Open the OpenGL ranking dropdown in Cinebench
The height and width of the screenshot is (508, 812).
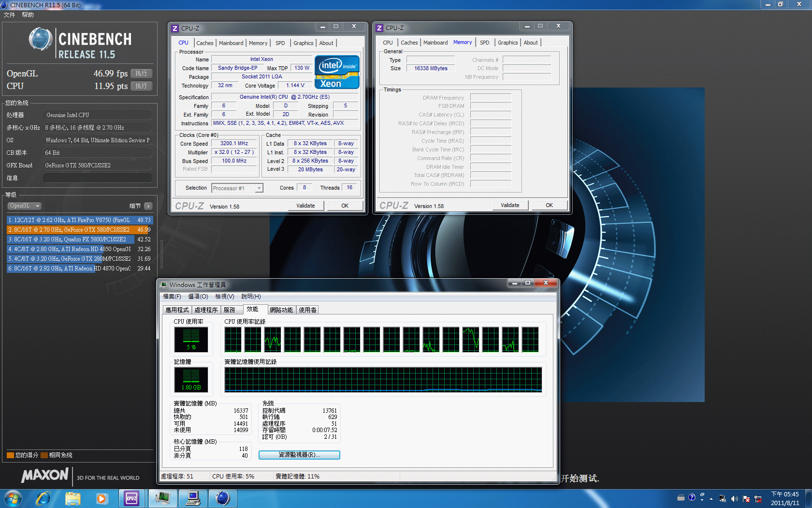24,206
